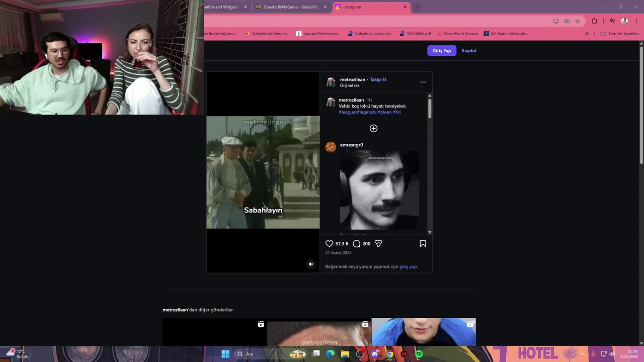
Task: Click the metrozilean link in diğer gönderiler
Action: pos(175,310)
